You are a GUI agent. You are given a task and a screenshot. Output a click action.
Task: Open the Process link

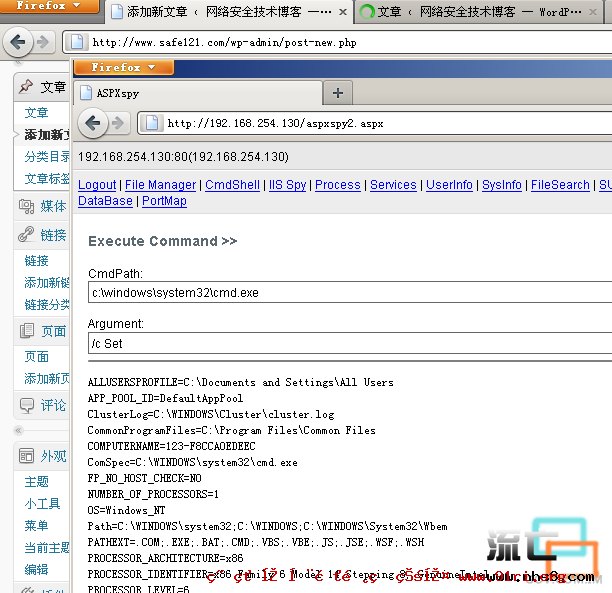(x=338, y=185)
